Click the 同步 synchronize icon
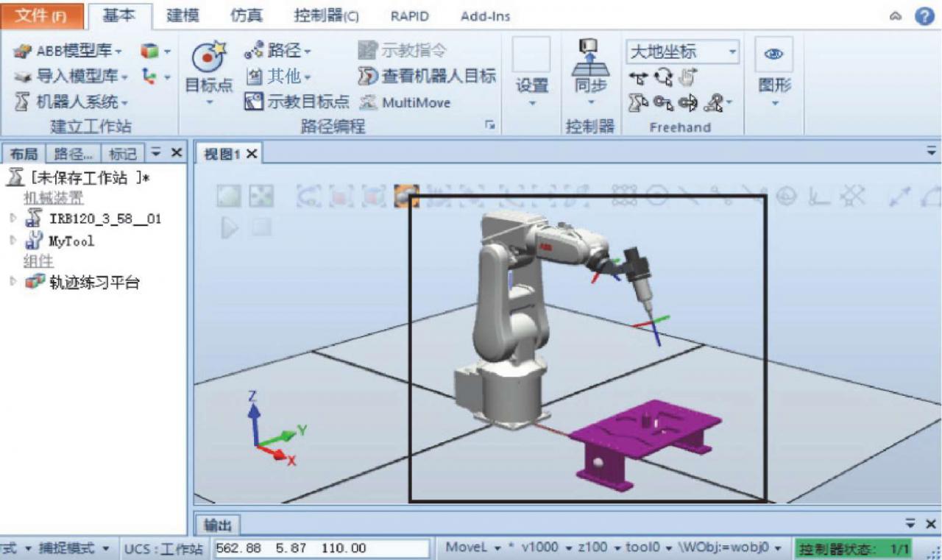 click(x=590, y=57)
